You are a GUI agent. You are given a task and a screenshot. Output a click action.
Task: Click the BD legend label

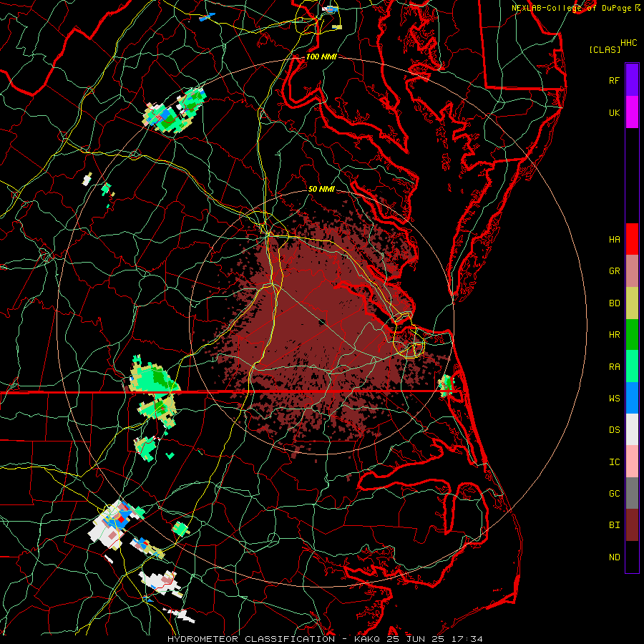614,303
